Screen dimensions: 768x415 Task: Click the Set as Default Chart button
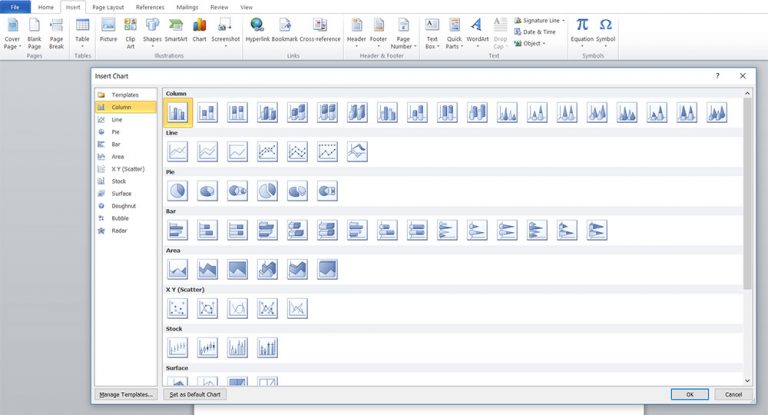pos(195,395)
